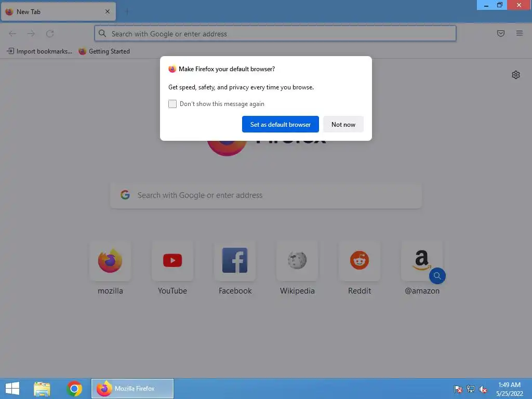Open new tab personalize gear icon
Viewport: 532px width, 399px height.
[x=516, y=75]
